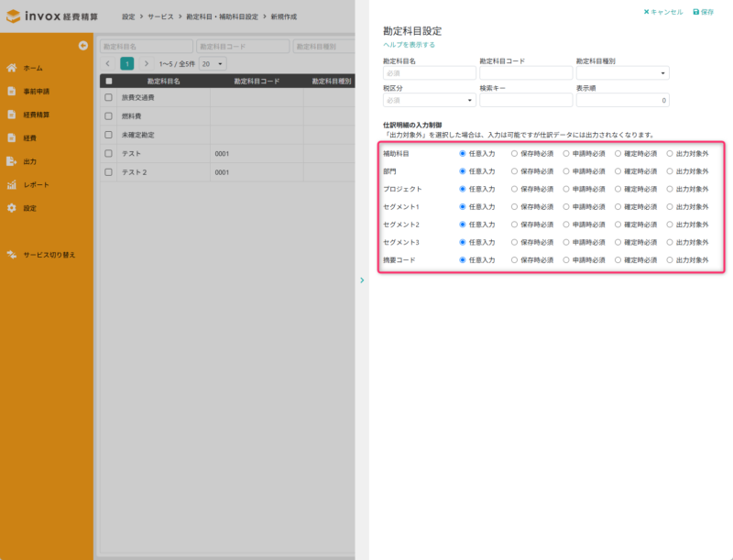Screen dimensions: 733x560
Task: Collapse sidebar with the arrow icon
Action: 82,46
